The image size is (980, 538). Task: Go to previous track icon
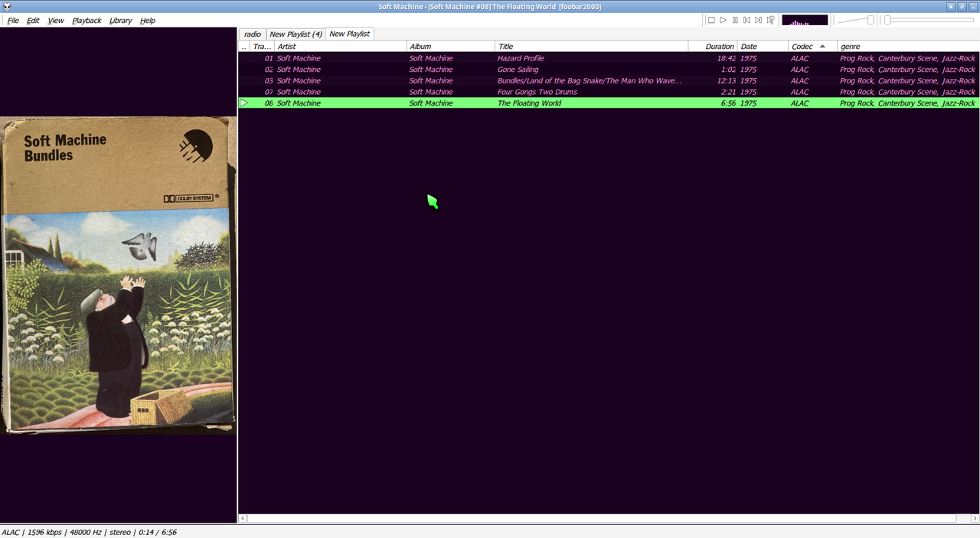click(746, 20)
